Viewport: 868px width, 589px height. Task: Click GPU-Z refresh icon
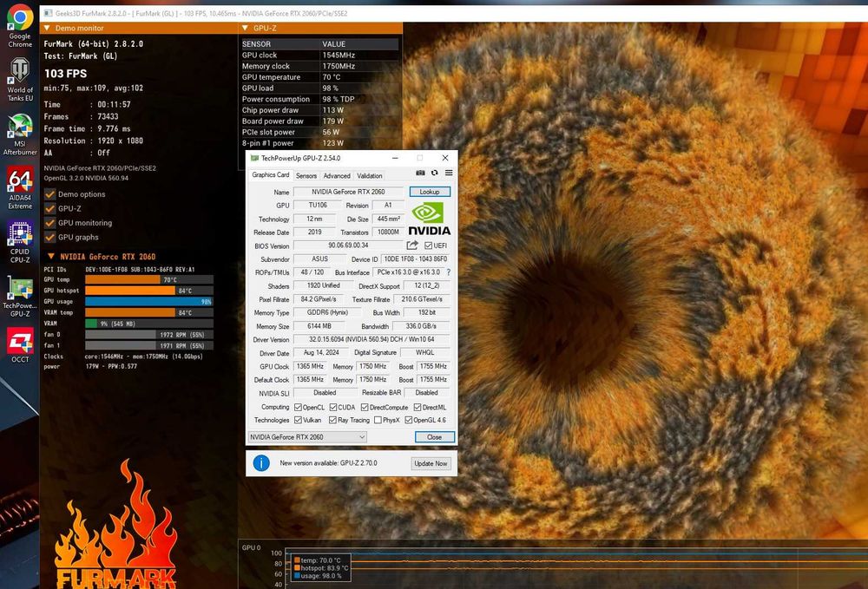pos(435,173)
